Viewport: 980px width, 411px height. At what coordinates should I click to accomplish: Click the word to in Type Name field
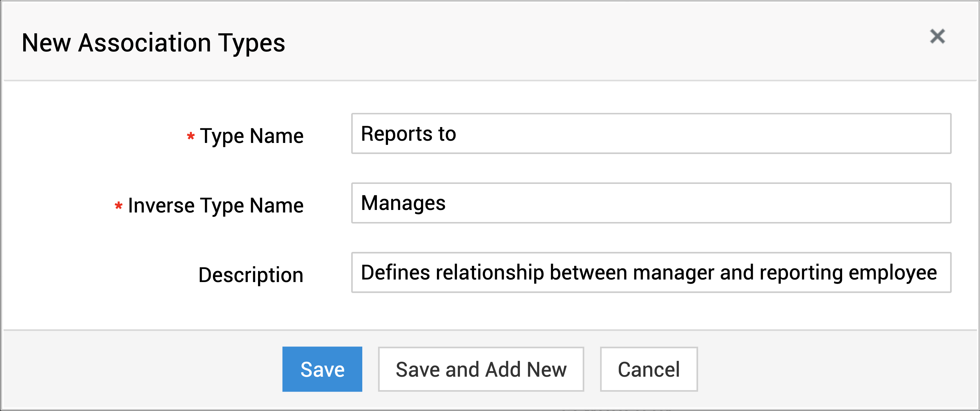pyautogui.click(x=447, y=134)
